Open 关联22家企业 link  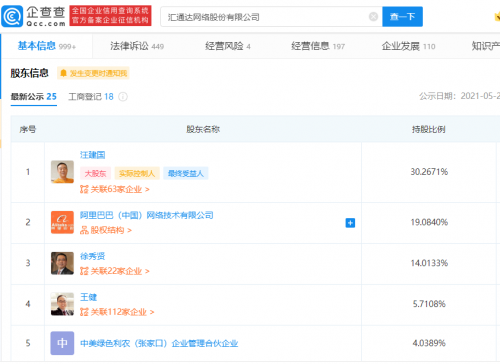click(x=115, y=271)
